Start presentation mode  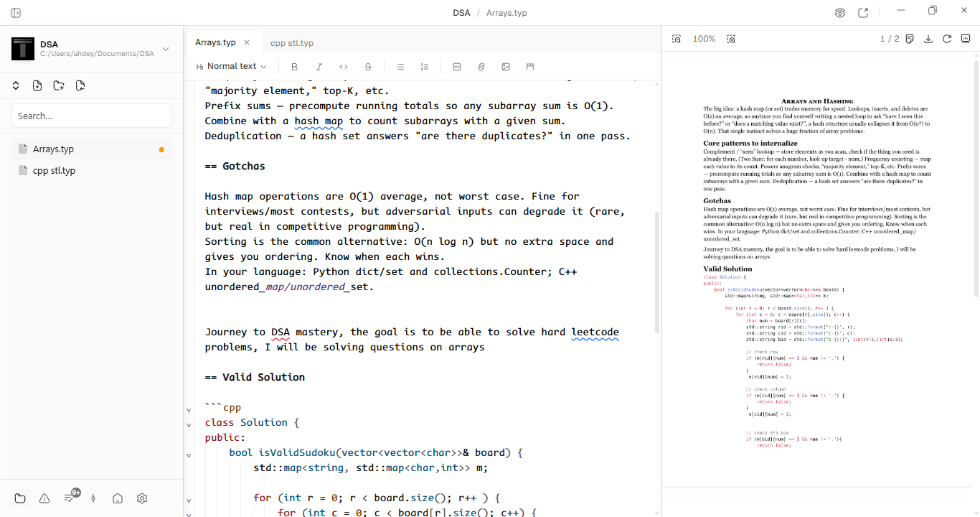coord(966,39)
